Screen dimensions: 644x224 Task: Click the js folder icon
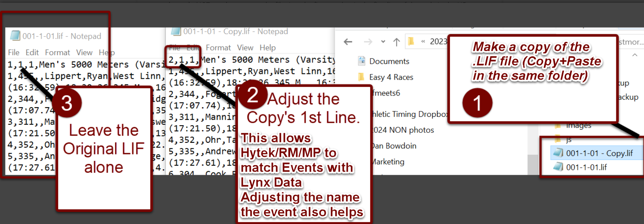tap(557, 139)
